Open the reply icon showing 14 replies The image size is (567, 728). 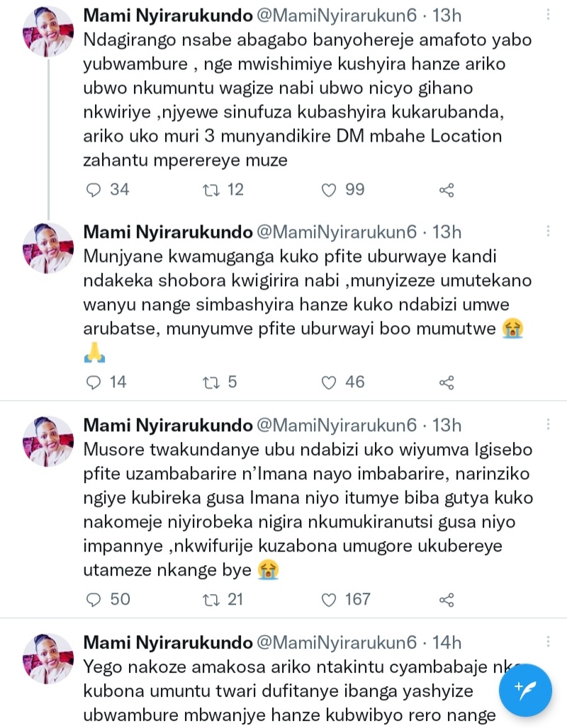coord(94,382)
